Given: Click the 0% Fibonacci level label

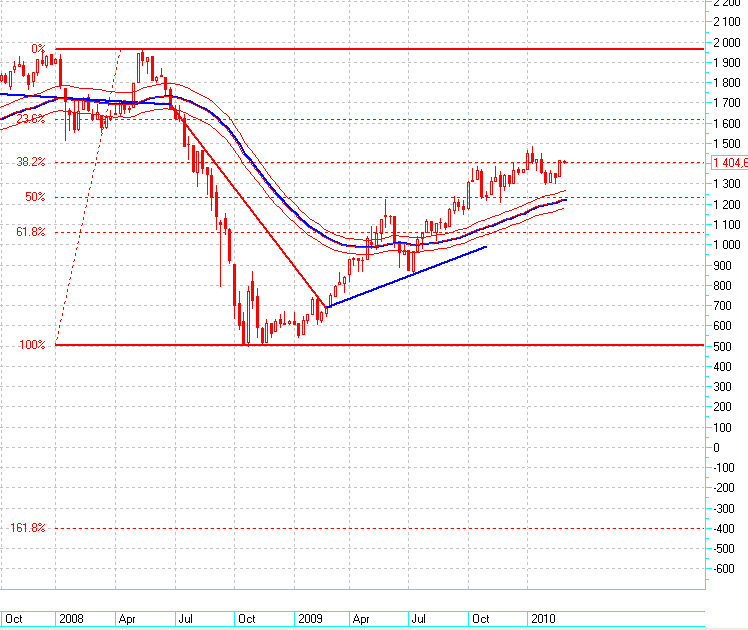Looking at the screenshot, I should tap(38, 49).
